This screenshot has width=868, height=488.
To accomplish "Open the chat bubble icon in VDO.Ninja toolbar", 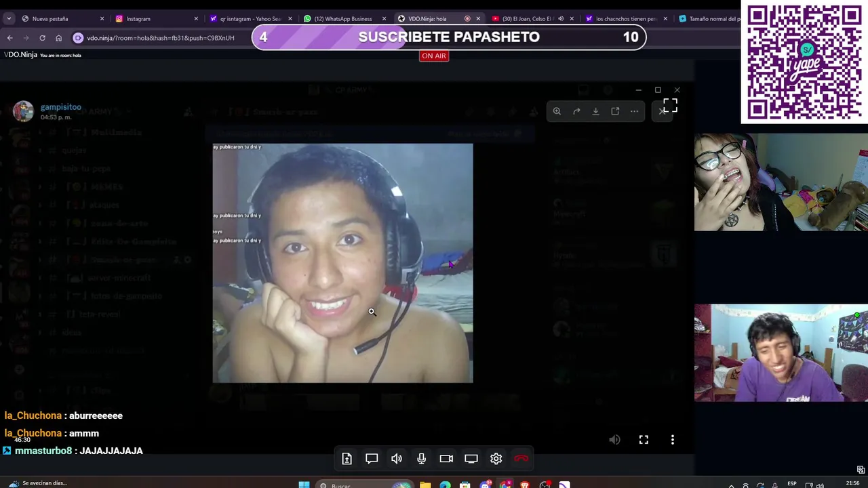I will click(x=372, y=459).
